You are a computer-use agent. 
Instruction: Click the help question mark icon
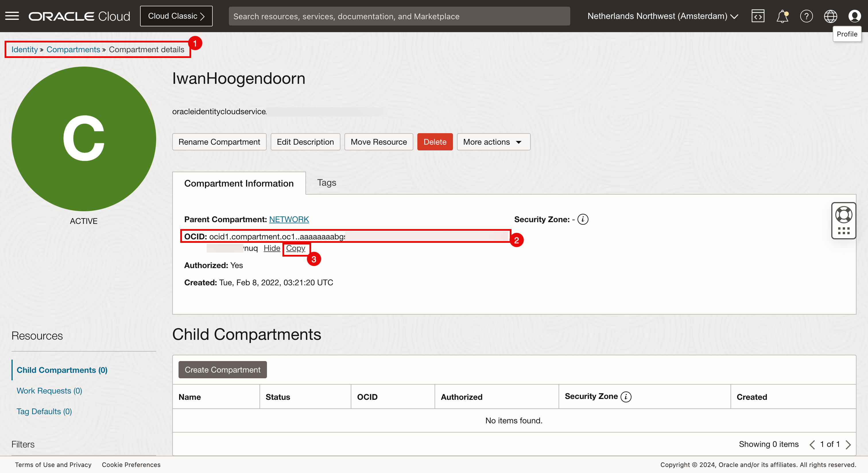tap(806, 16)
